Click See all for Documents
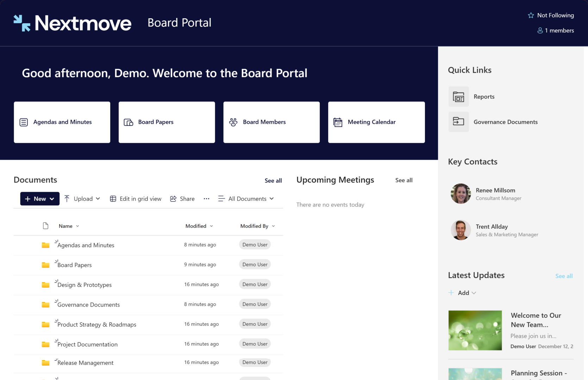Viewport: 588px width, 380px height. tap(273, 180)
